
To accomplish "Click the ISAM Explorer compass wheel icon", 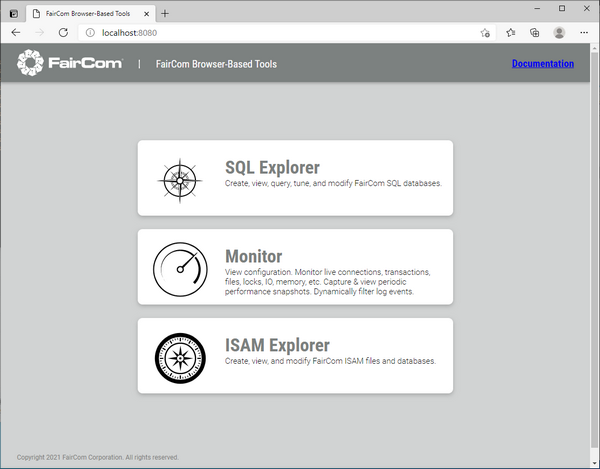I will (180, 357).
